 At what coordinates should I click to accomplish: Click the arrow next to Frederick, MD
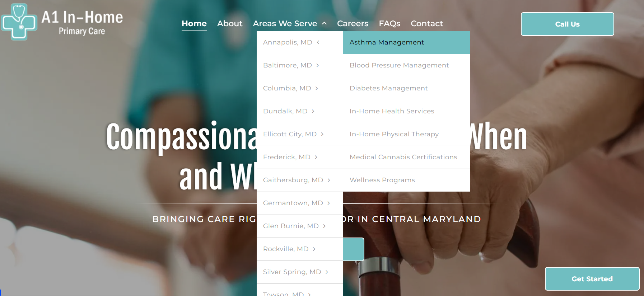[316, 157]
